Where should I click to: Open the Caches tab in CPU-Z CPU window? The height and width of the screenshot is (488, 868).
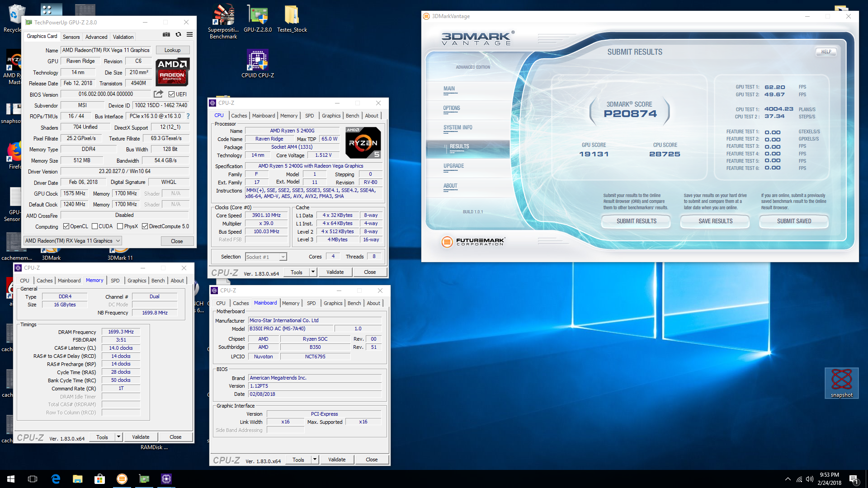239,116
